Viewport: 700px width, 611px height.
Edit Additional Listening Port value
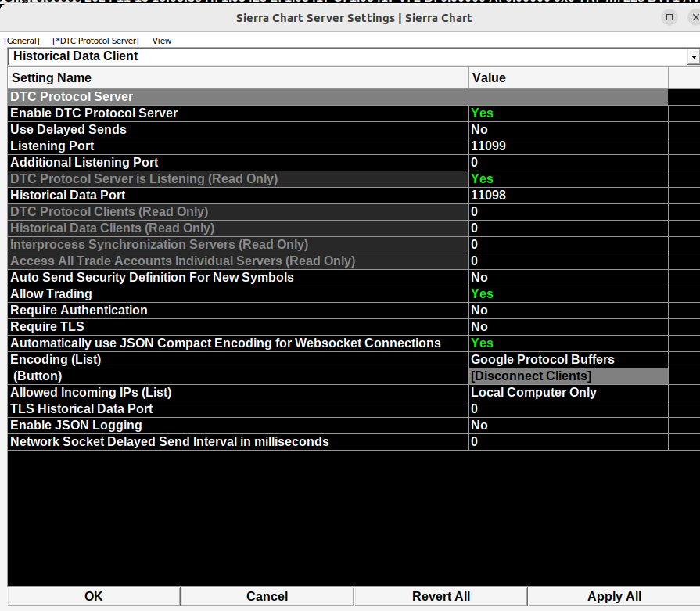[x=569, y=163]
